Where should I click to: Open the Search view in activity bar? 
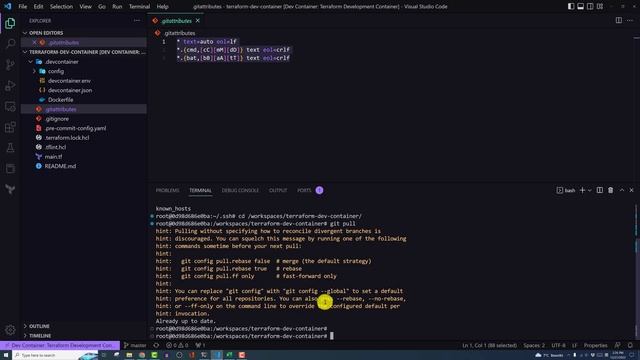tap(10, 43)
